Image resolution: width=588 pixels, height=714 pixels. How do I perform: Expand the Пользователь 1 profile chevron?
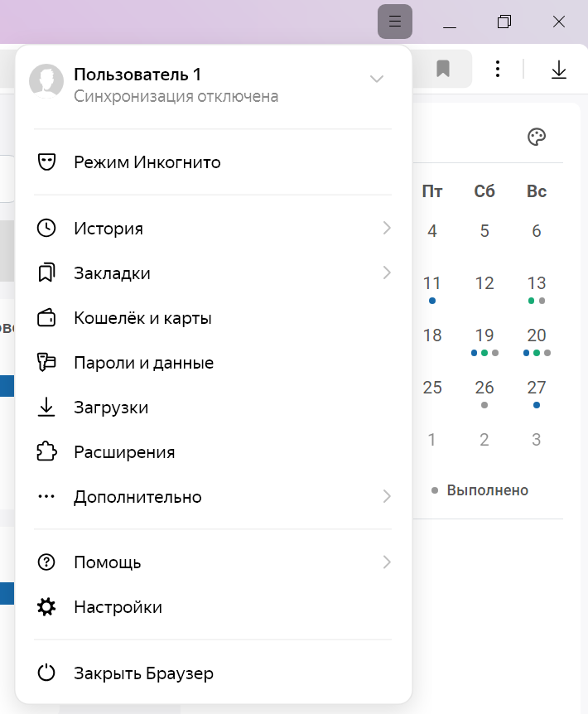377,80
